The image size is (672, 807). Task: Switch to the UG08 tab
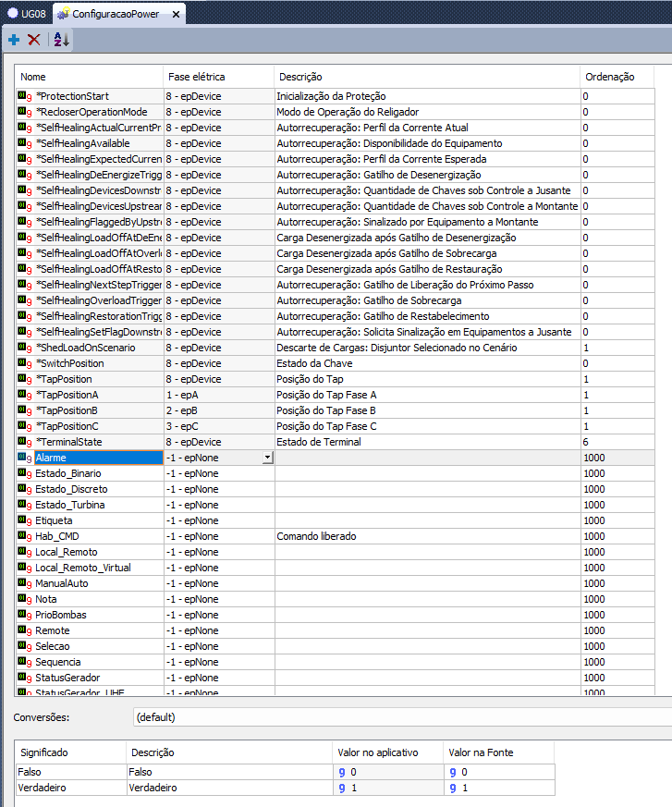(27, 14)
